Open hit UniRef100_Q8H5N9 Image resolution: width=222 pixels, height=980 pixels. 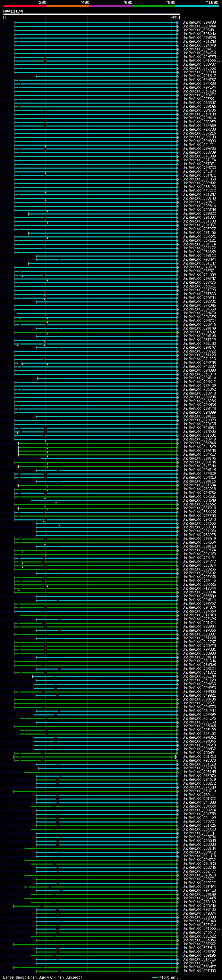tap(199, 500)
